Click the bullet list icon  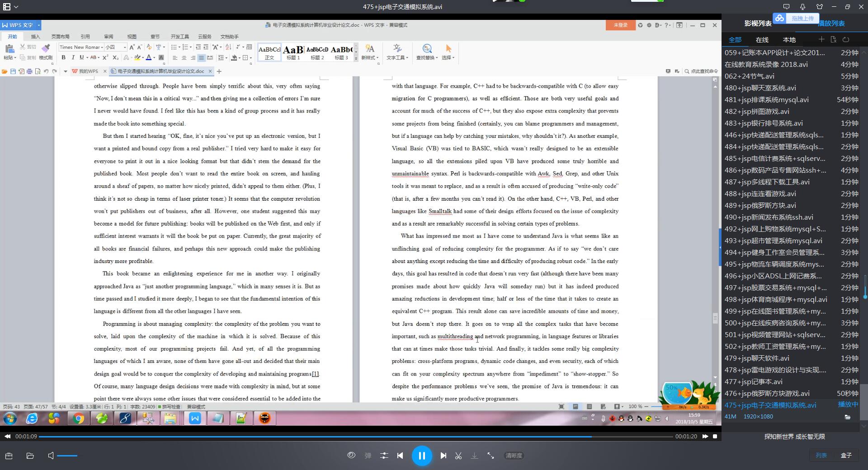[174, 47]
